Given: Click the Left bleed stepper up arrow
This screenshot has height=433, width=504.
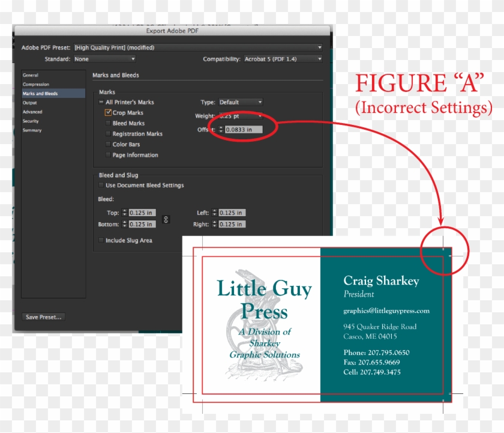Looking at the screenshot, I should pyautogui.click(x=213, y=210).
